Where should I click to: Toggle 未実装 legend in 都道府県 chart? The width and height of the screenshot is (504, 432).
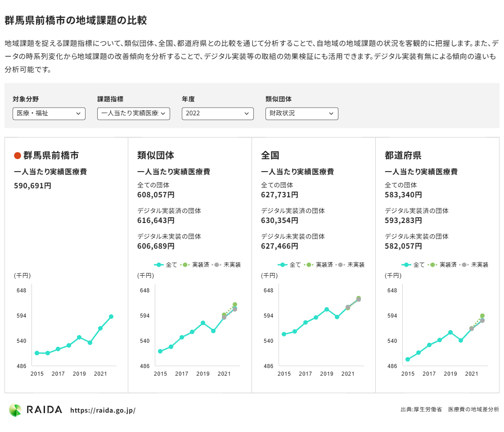tap(475, 265)
